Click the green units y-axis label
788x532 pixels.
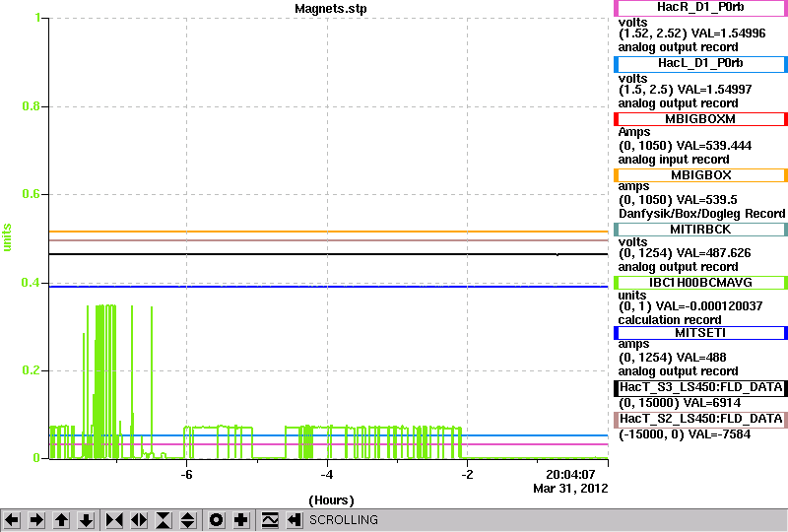click(x=7, y=237)
